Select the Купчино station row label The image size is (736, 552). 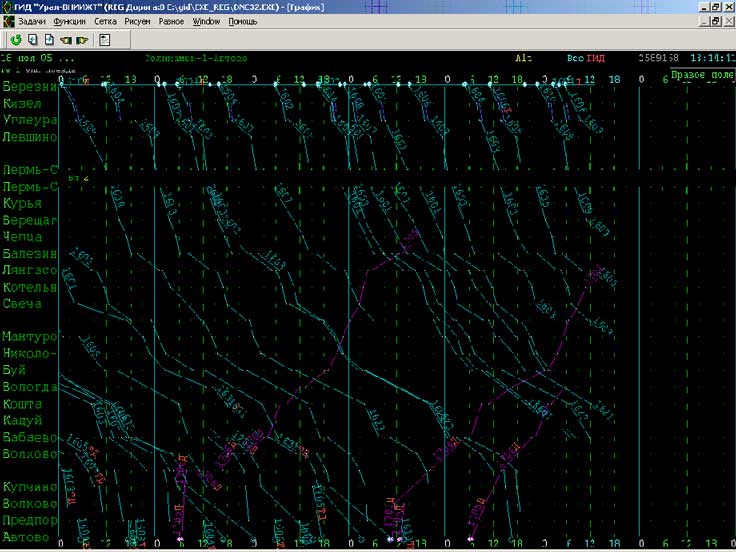(30, 487)
